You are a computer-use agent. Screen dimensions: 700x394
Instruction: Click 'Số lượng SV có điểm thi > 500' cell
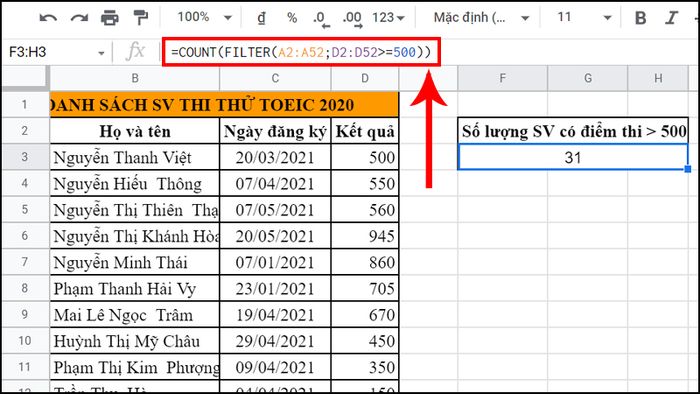(573, 131)
